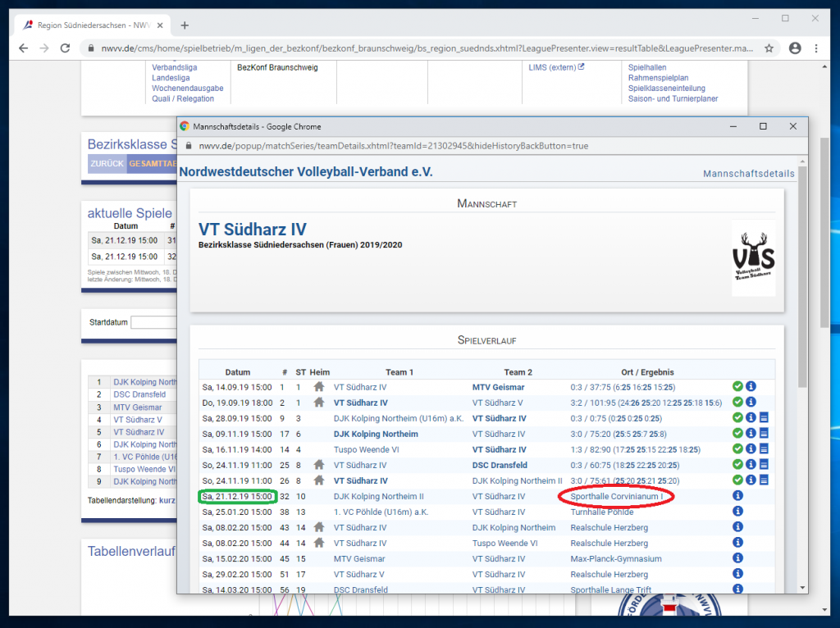Open info icon in Max-Planck-Gymnasium row
Screen dimensions: 840x628
coord(737,557)
